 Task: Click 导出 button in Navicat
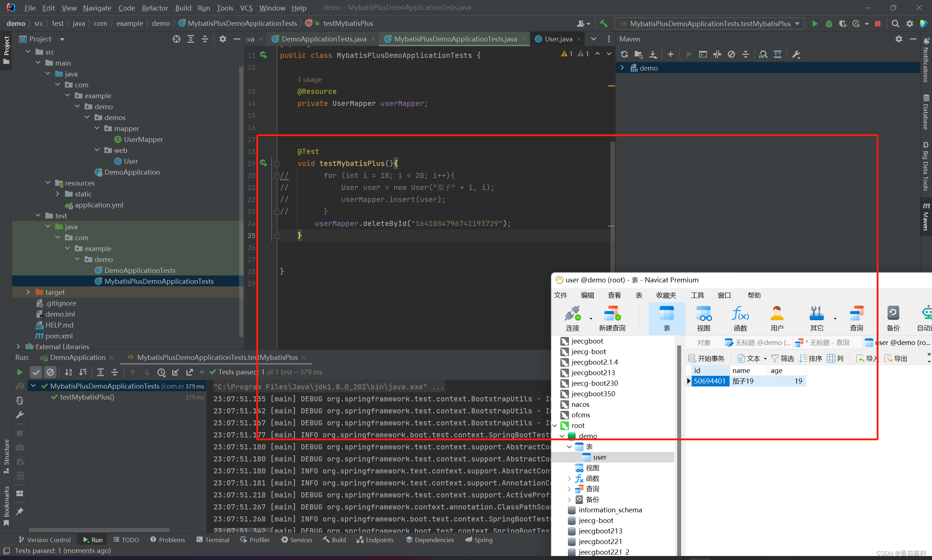click(896, 358)
